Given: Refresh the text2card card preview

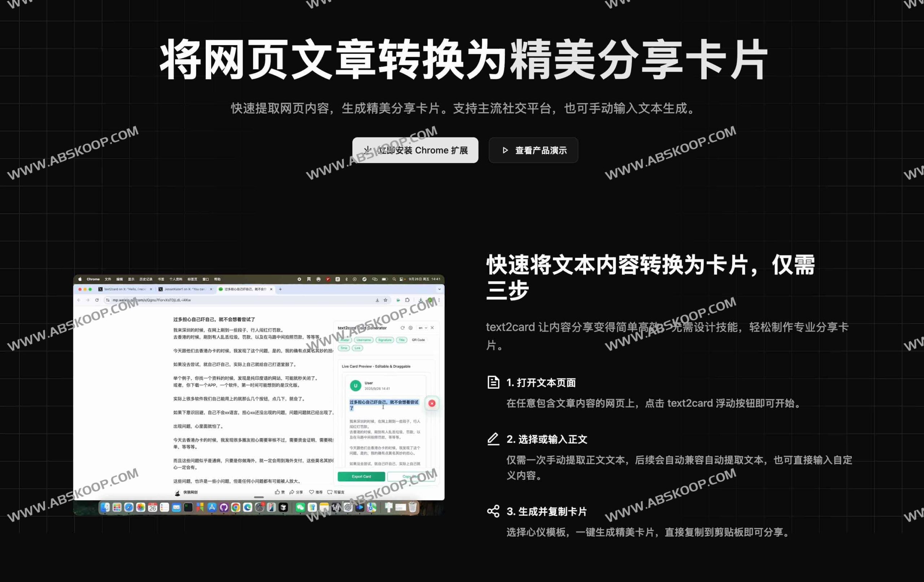Looking at the screenshot, I should [x=403, y=328].
